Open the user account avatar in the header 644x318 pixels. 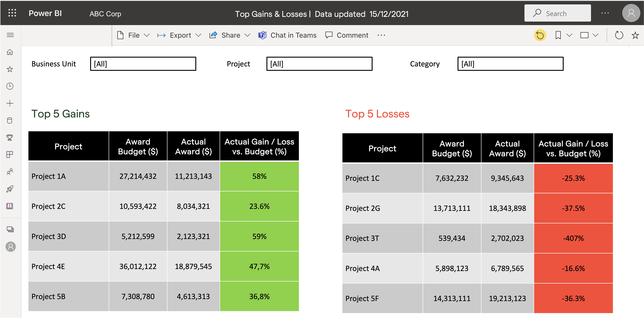pyautogui.click(x=631, y=13)
